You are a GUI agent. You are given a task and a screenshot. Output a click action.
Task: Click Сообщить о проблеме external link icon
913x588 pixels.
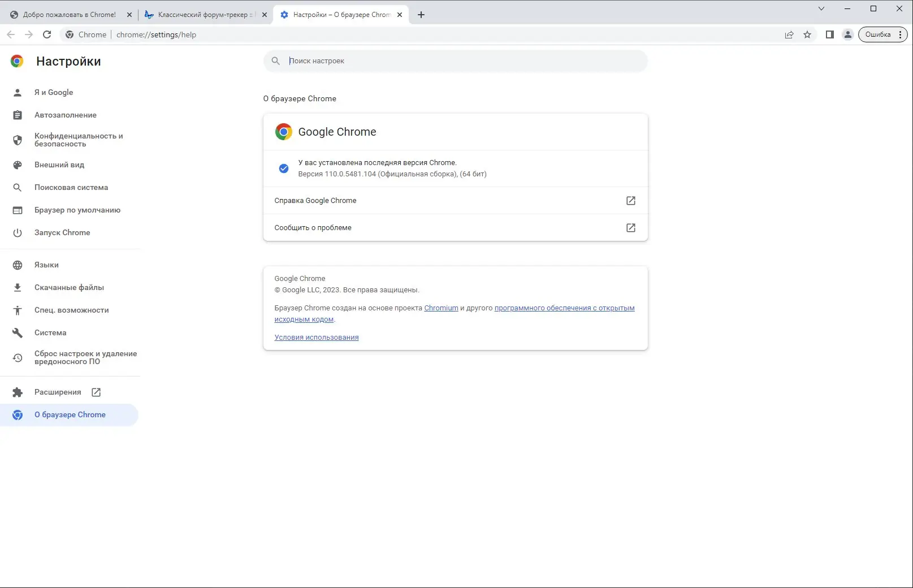tap(631, 228)
